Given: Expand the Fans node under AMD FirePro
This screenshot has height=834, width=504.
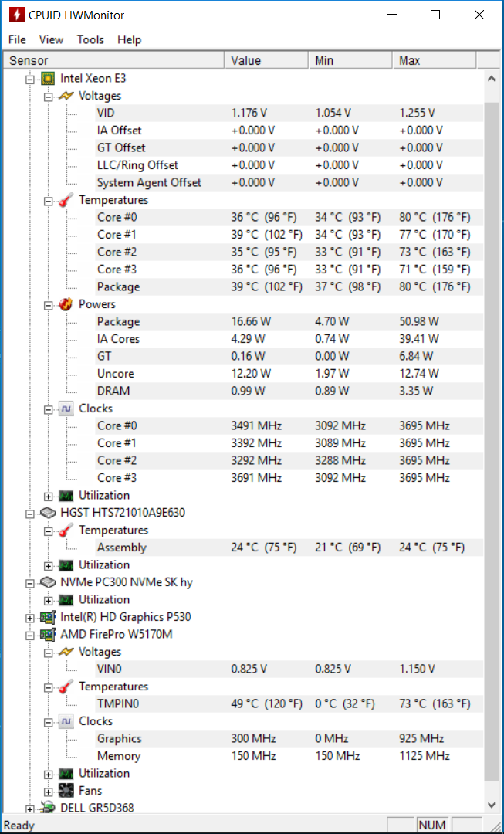Looking at the screenshot, I should (x=49, y=792).
